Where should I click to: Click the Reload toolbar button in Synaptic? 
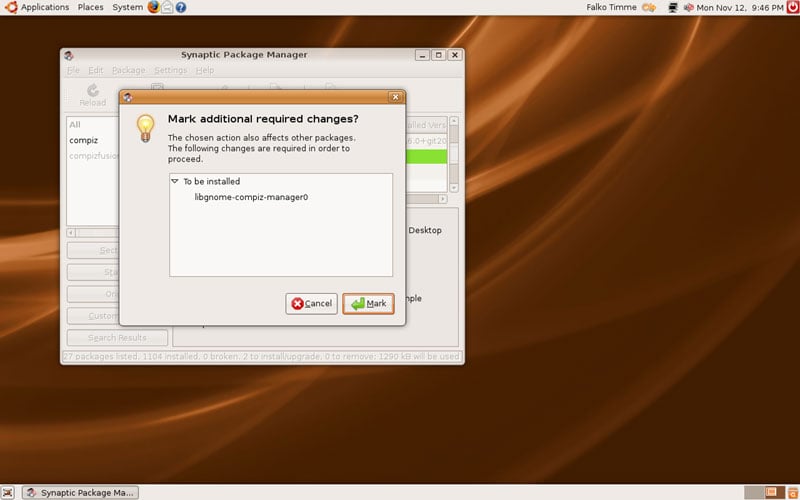[93, 95]
